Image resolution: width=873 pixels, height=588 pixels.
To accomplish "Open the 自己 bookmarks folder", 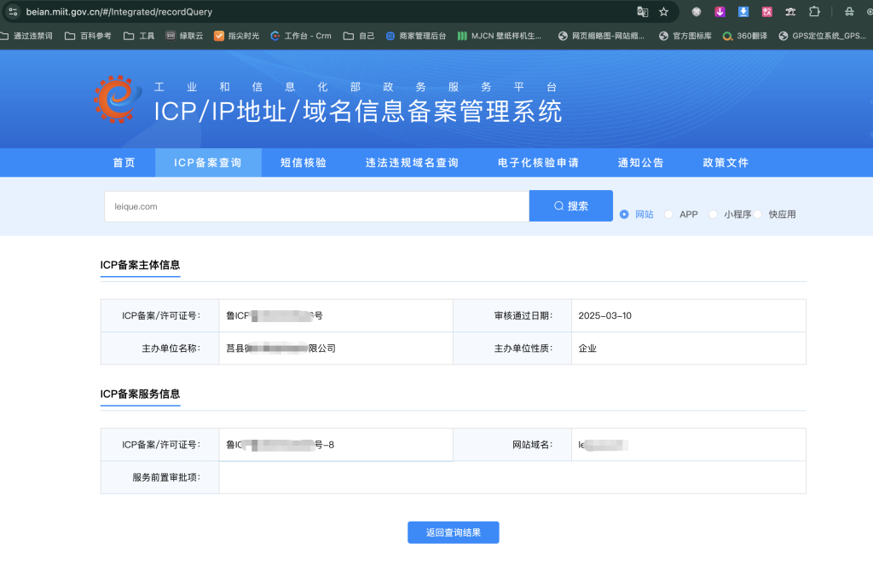I will click(359, 36).
